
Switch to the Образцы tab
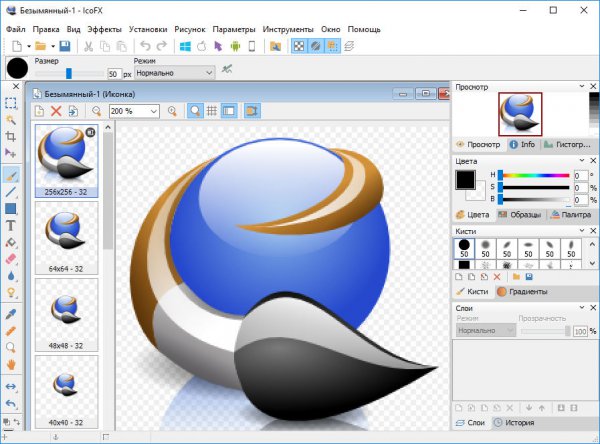coord(520,215)
